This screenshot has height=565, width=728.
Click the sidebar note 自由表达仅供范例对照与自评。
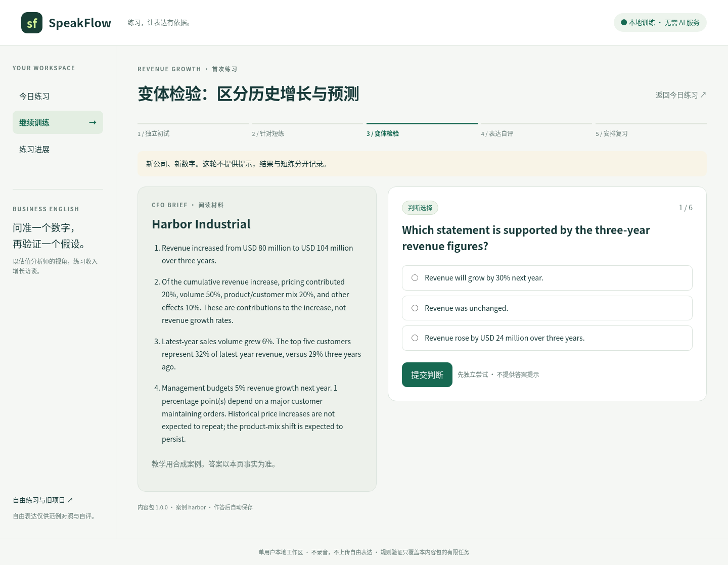click(x=54, y=516)
